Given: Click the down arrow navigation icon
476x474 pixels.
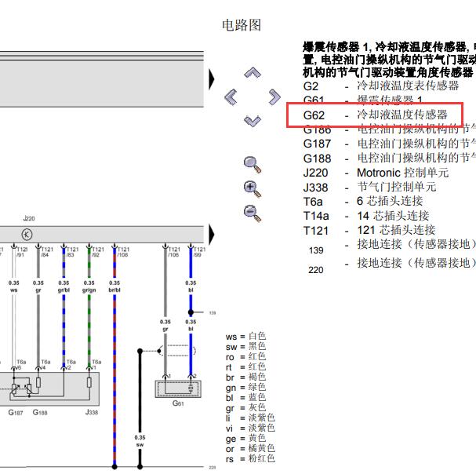Looking at the screenshot, I should coord(253,121).
